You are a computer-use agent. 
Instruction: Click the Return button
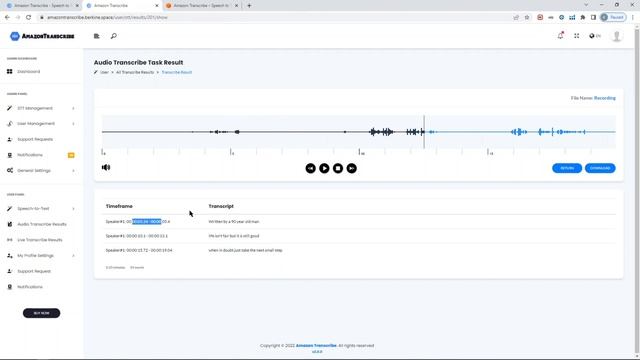[567, 168]
